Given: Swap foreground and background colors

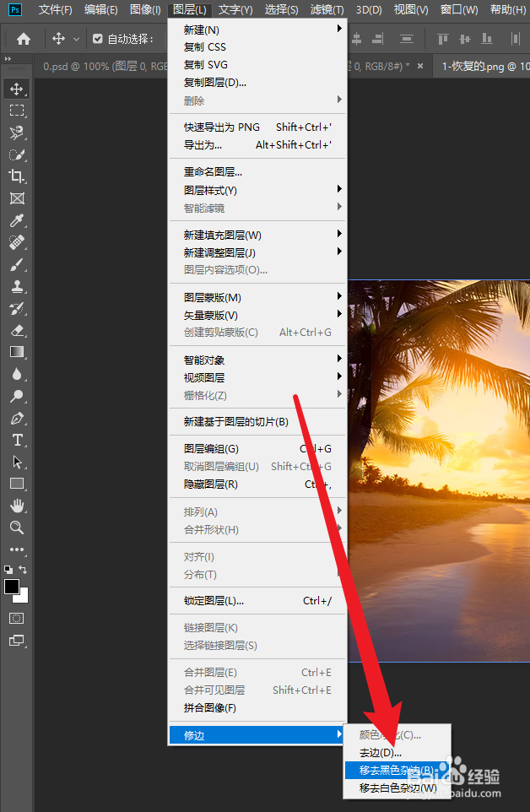Looking at the screenshot, I should 23,570.
